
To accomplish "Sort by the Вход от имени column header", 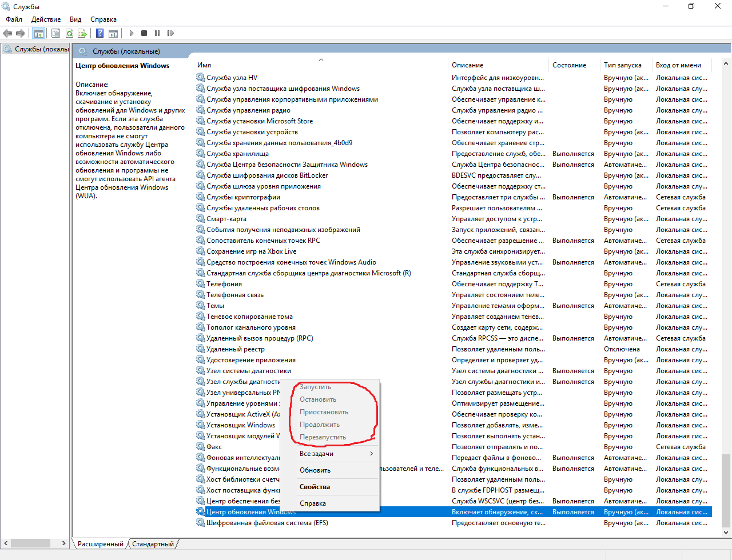I will [682, 65].
